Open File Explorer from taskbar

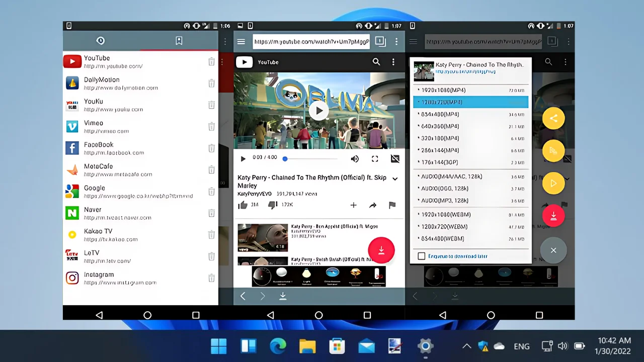[307, 346]
